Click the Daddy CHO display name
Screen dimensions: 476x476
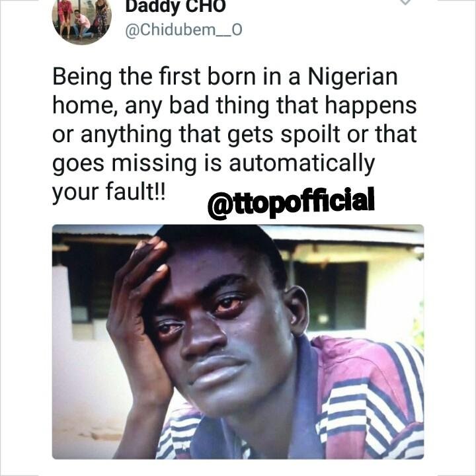tap(175, 7)
